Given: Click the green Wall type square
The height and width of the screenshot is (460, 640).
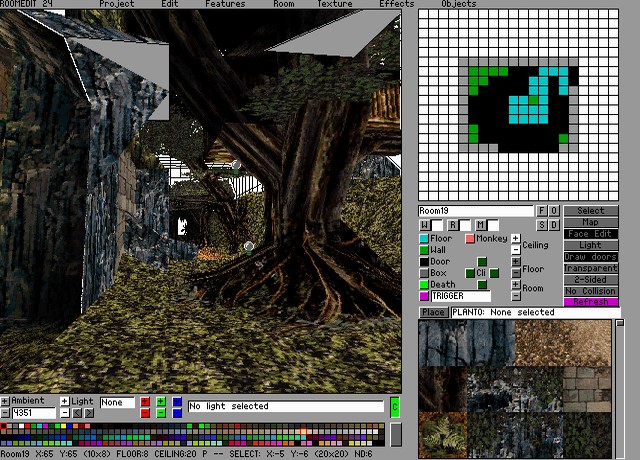Looking at the screenshot, I should point(424,250).
